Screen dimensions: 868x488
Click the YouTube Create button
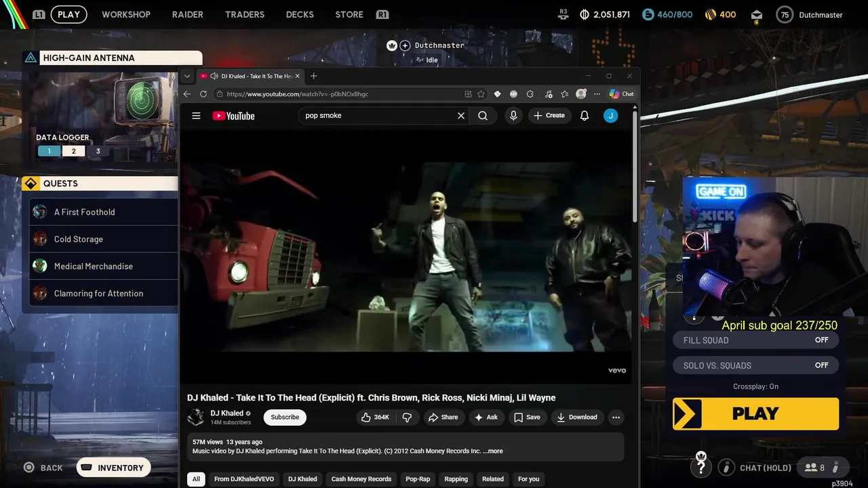(x=549, y=116)
